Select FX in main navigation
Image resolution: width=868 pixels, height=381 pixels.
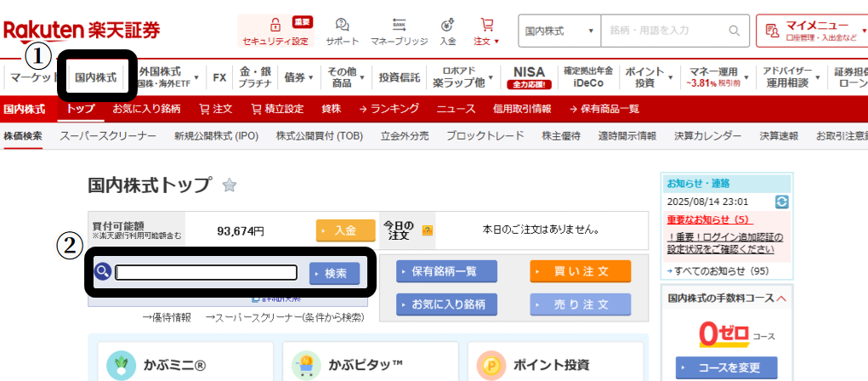(x=220, y=77)
